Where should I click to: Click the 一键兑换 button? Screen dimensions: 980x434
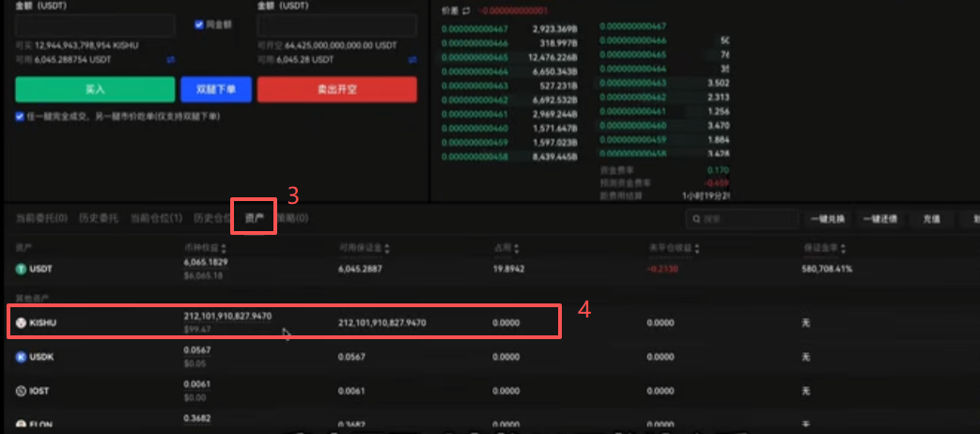(x=828, y=219)
